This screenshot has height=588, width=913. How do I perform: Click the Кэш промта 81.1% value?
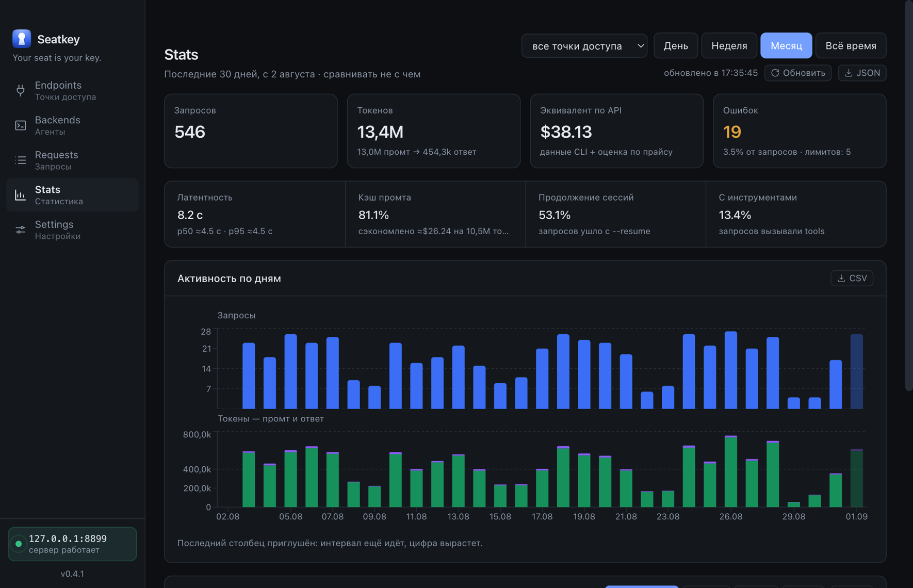click(373, 215)
